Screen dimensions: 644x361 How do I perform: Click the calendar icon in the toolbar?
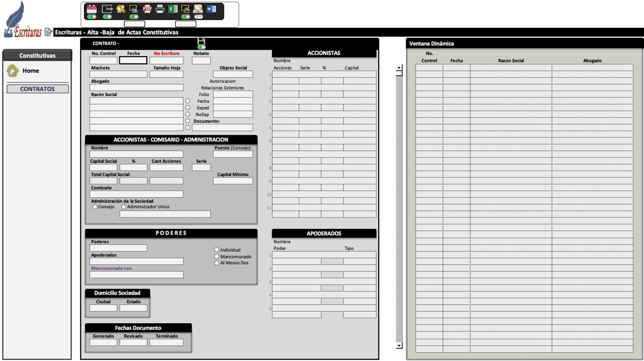click(x=92, y=9)
